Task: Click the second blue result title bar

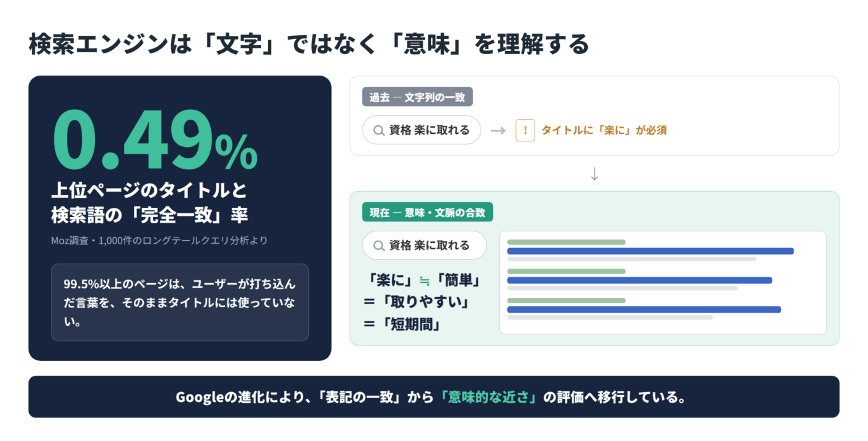Action: tap(640, 280)
